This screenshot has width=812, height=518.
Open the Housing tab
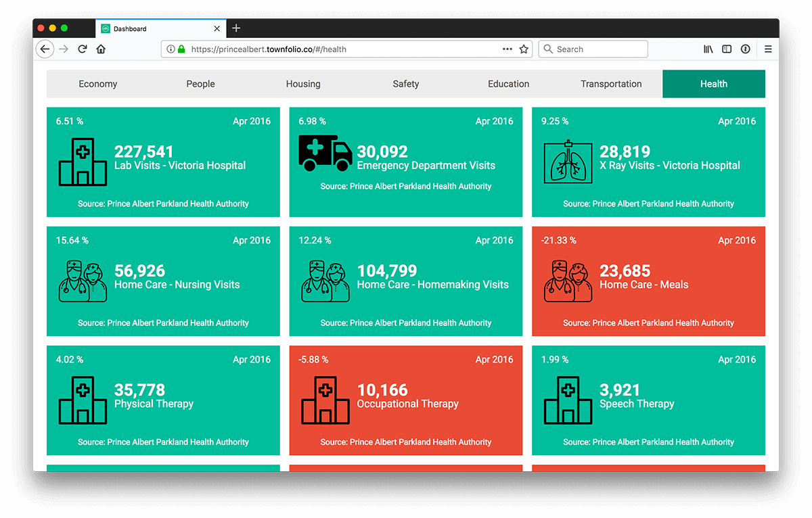(303, 84)
